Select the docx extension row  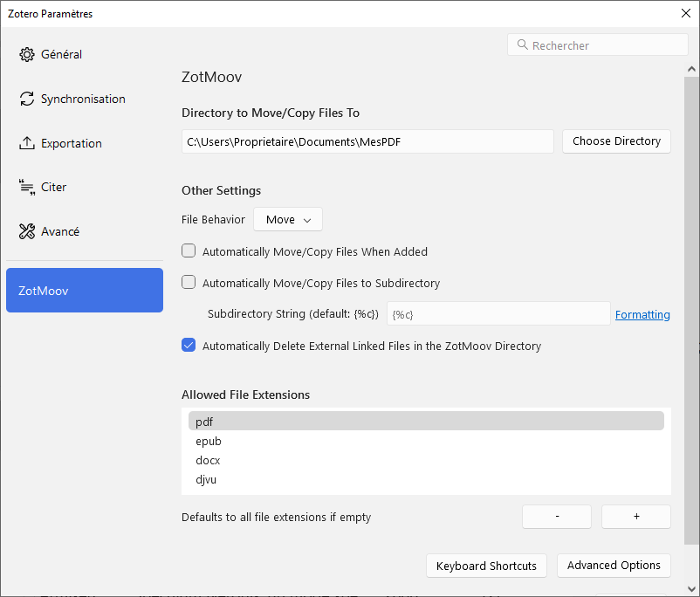426,460
